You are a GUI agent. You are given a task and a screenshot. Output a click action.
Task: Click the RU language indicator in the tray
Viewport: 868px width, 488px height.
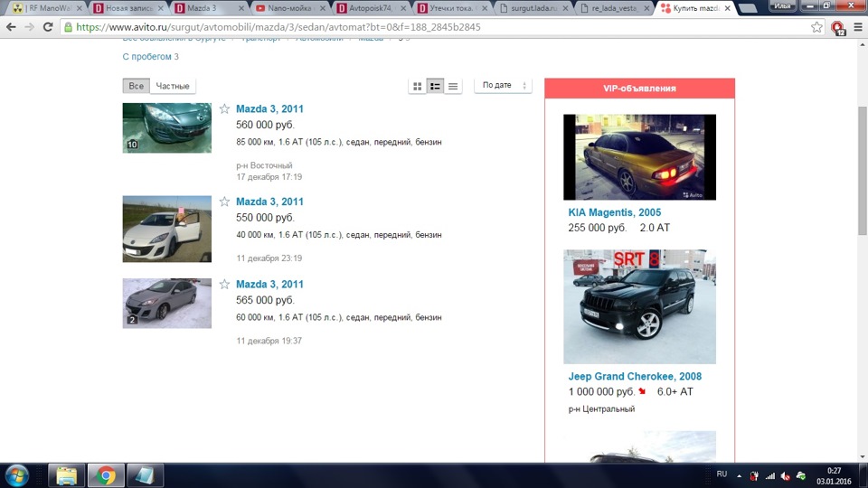(x=722, y=474)
